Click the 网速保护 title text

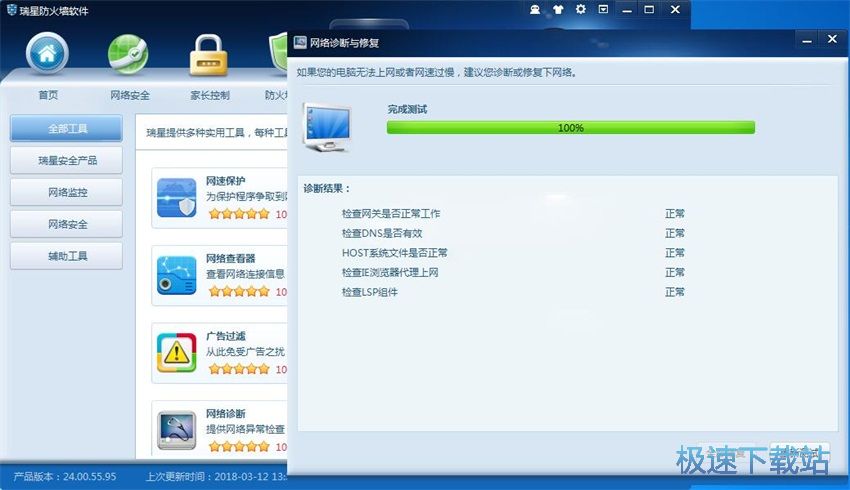click(x=226, y=180)
